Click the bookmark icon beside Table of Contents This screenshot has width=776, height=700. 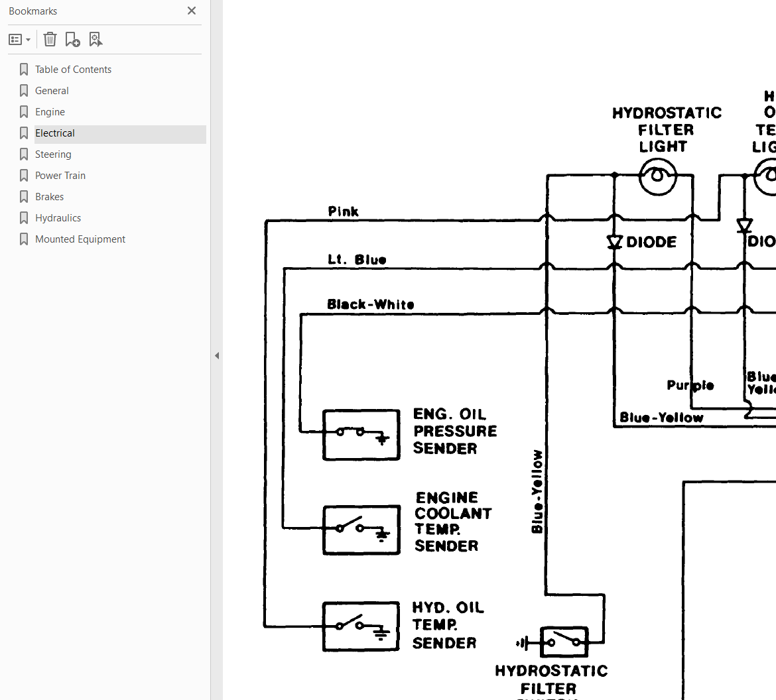click(x=24, y=69)
